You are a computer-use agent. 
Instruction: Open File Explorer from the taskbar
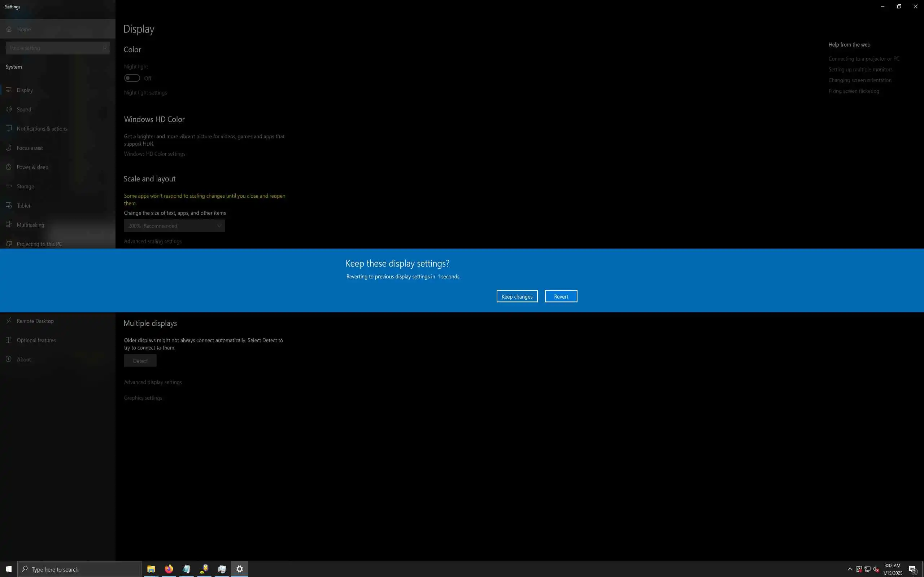151,569
